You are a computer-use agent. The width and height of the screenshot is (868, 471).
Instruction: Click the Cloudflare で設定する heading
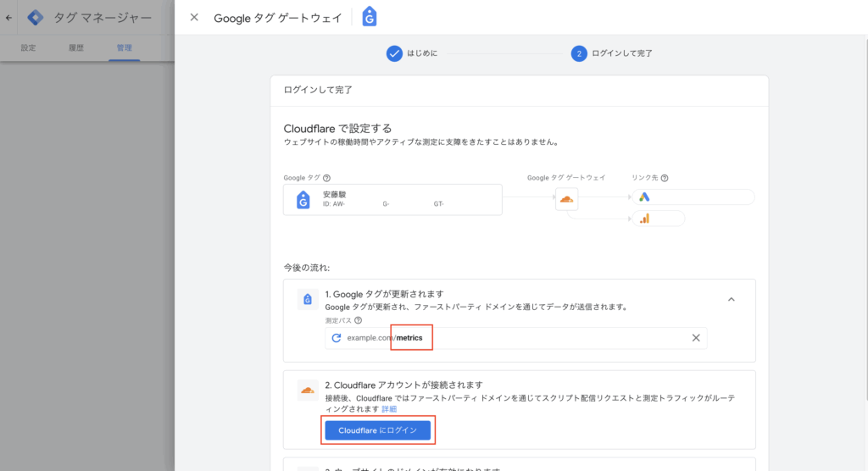tap(337, 129)
